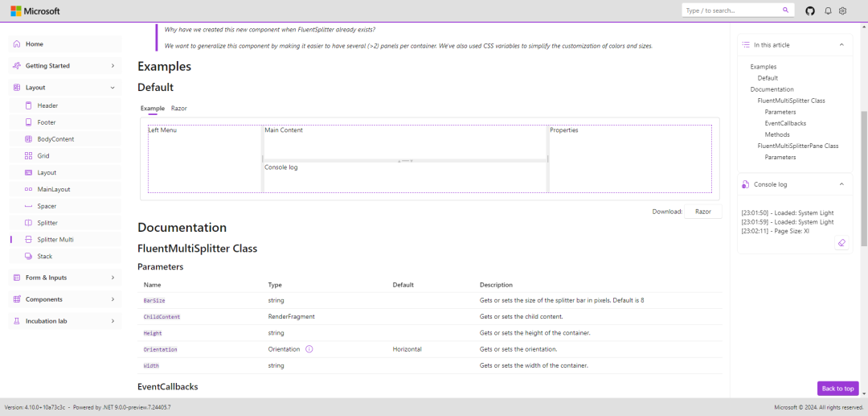Image resolution: width=868 pixels, height=416 pixels.
Task: Clear console log with eraser icon
Action: (841, 242)
